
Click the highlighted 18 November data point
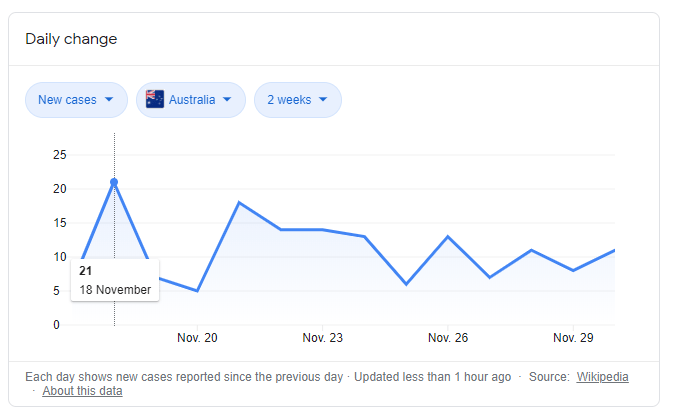[114, 182]
